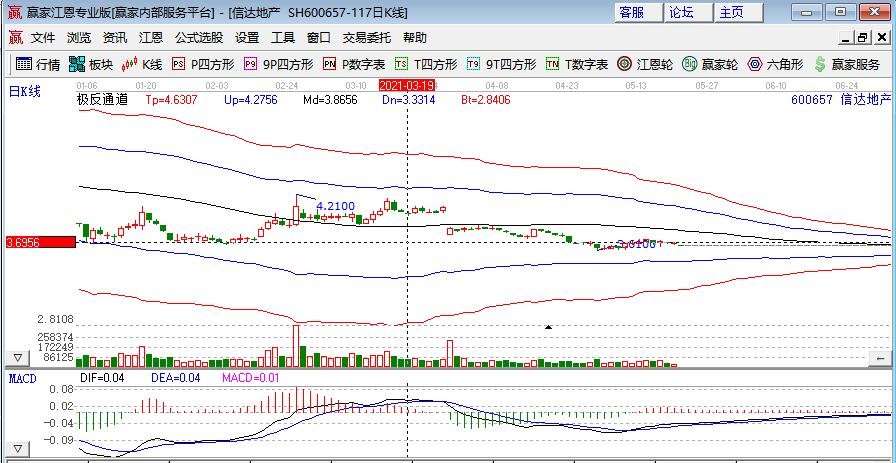Click the 04-23 date axis label
Screen dimensions: 896x463
tap(566, 85)
